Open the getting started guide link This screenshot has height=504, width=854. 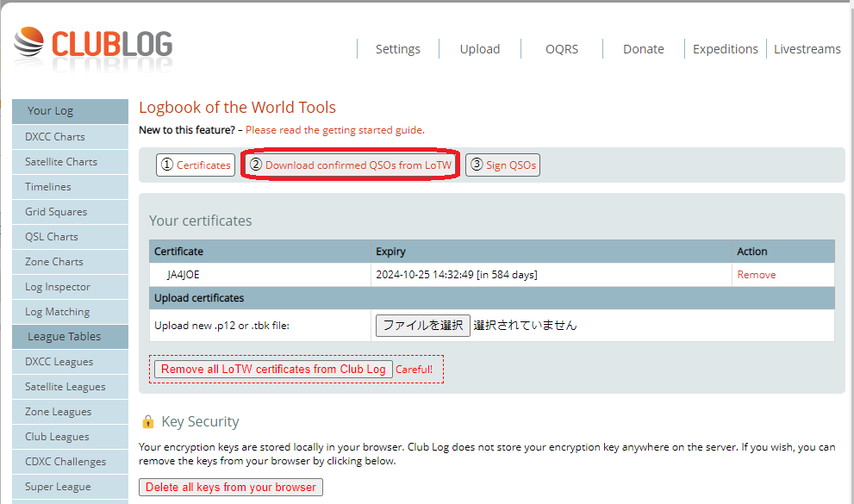coord(335,130)
